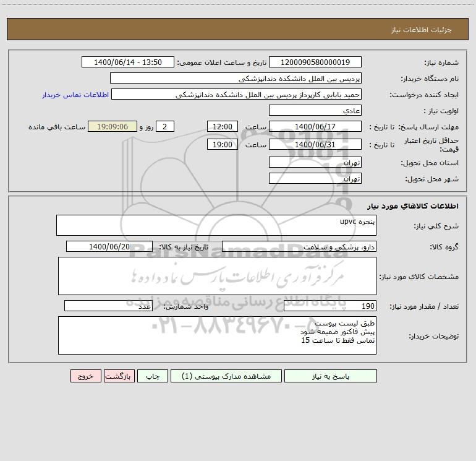Click the توضیحات خریدار text box

tap(217, 335)
